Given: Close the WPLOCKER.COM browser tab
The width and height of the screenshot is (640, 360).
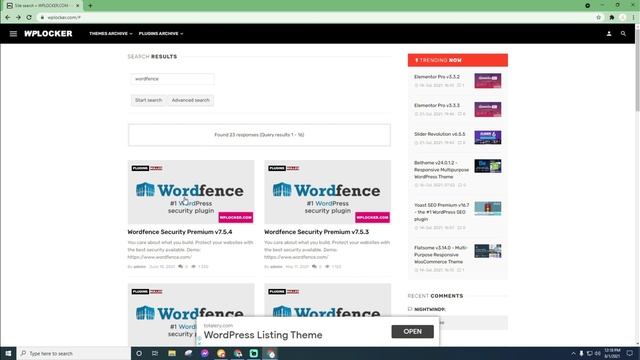Looking at the screenshot, I should (x=78, y=6).
